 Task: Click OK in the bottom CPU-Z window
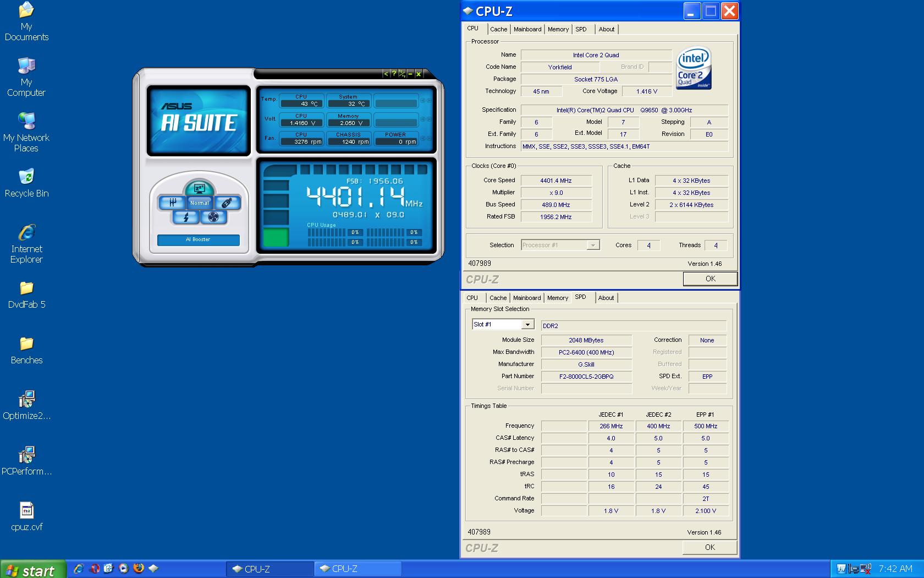[710, 547]
